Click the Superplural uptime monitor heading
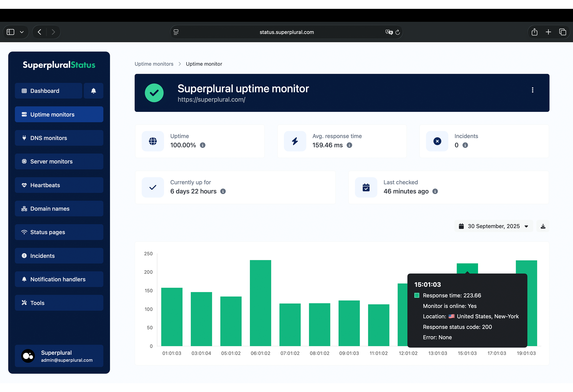Image resolution: width=573 pixels, height=392 pixels. (x=243, y=88)
